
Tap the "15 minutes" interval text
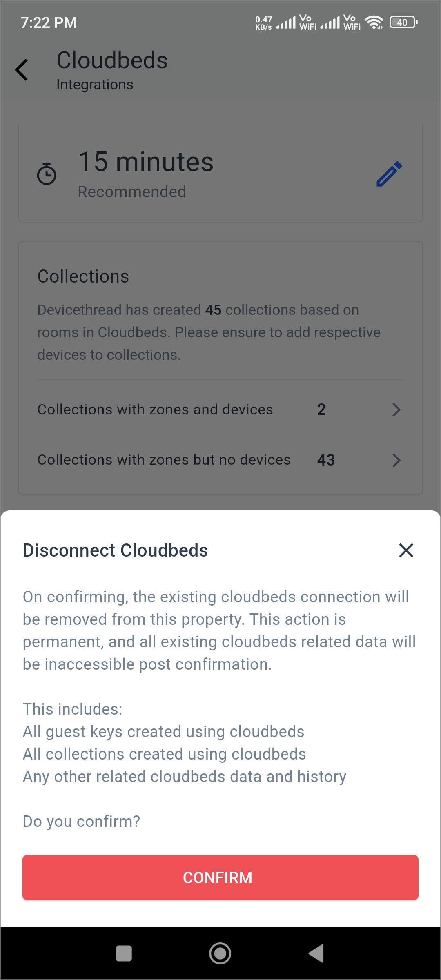point(146,162)
